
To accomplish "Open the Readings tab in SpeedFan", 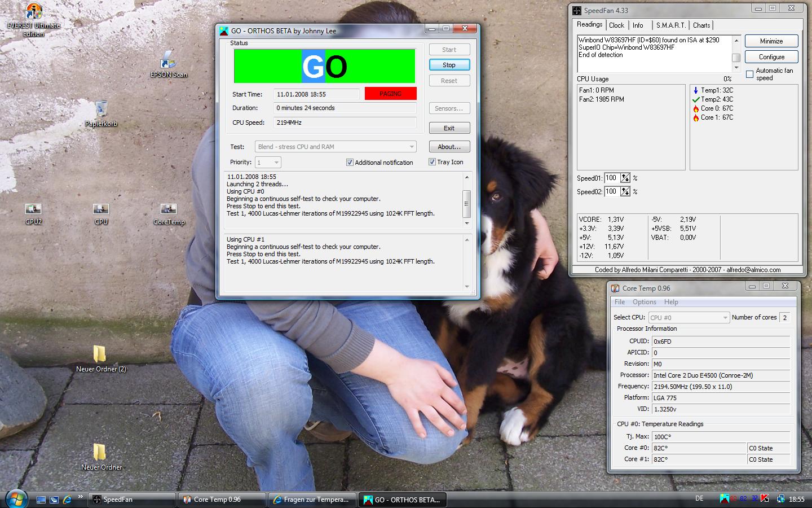I will pyautogui.click(x=589, y=24).
